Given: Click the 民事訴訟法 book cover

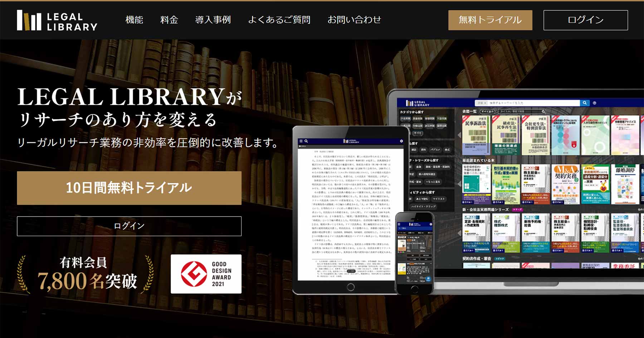Looking at the screenshot, I should pyautogui.click(x=476, y=135).
